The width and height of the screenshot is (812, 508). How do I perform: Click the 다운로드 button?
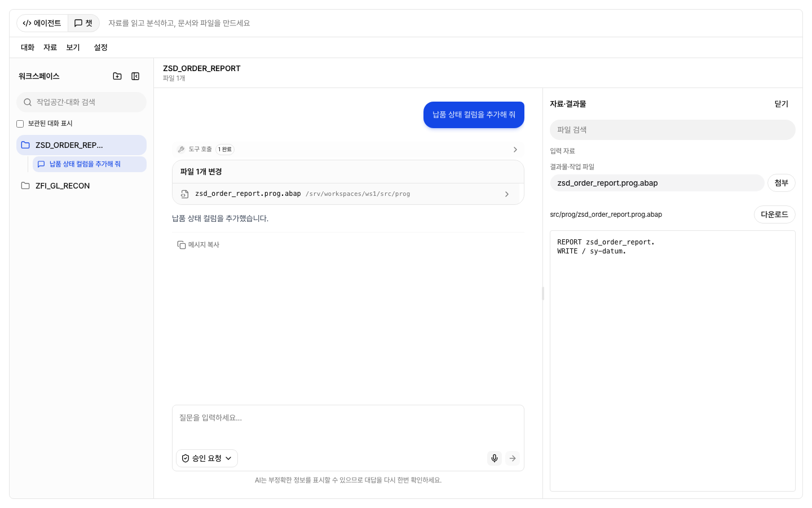(775, 214)
